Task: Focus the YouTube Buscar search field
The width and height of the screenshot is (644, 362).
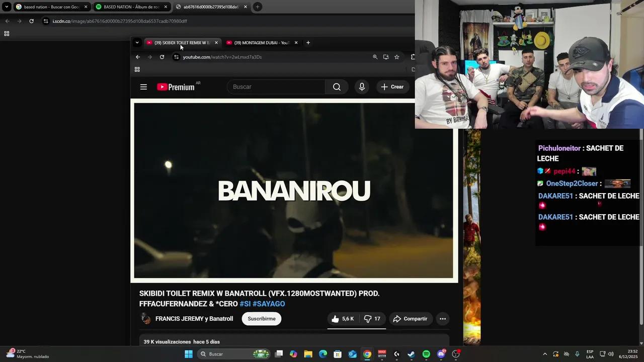Action: point(276,87)
